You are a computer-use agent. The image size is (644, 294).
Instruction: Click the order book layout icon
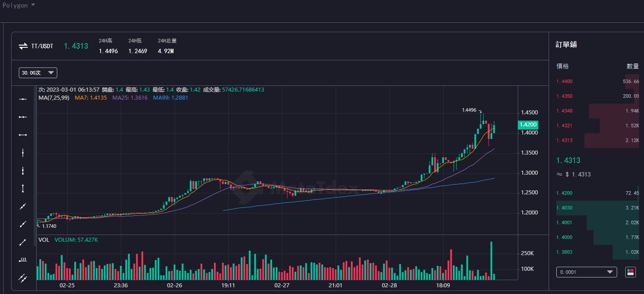[630, 272]
